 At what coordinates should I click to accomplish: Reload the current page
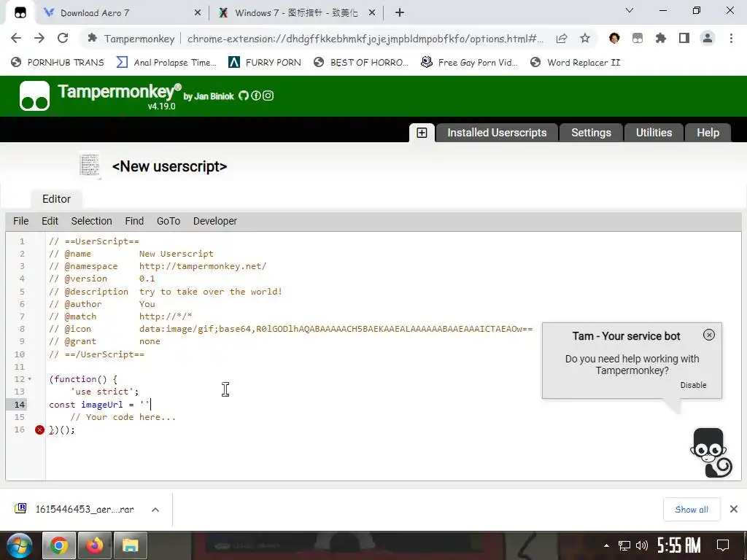[63, 38]
